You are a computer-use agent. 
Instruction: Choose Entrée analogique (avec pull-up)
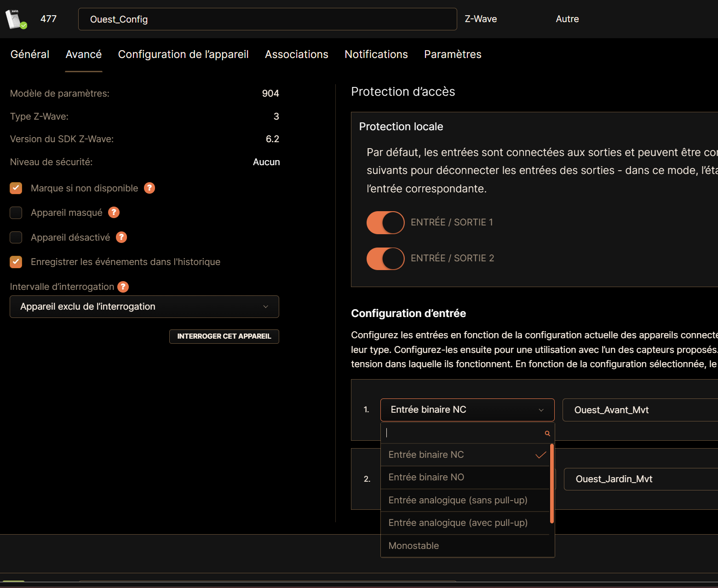pos(465,523)
